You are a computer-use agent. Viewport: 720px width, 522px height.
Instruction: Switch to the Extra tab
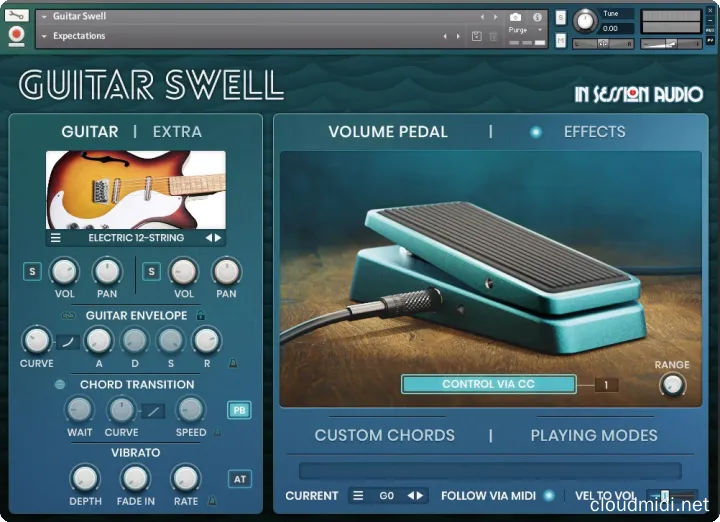pyautogui.click(x=177, y=132)
